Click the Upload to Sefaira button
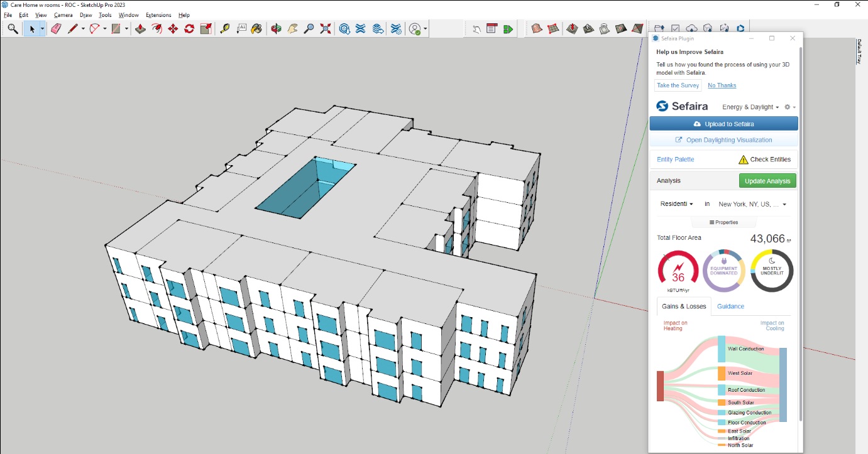The width and height of the screenshot is (868, 454). (x=723, y=124)
